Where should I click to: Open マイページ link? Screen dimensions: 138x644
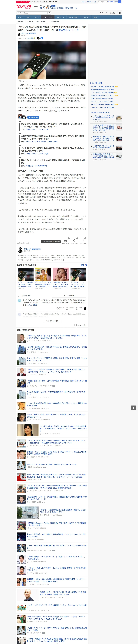(x=103, y=13)
